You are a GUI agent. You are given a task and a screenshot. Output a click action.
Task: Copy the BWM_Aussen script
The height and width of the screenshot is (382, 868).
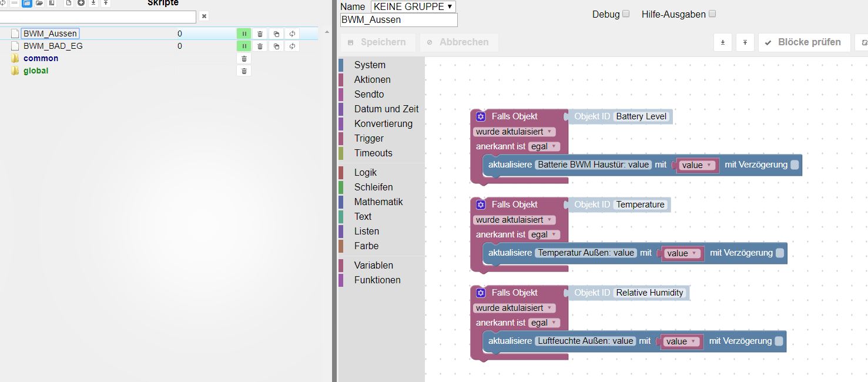tap(276, 33)
